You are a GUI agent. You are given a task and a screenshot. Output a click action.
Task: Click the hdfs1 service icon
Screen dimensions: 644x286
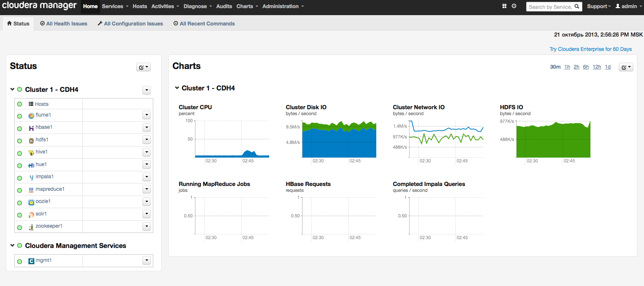31,141
